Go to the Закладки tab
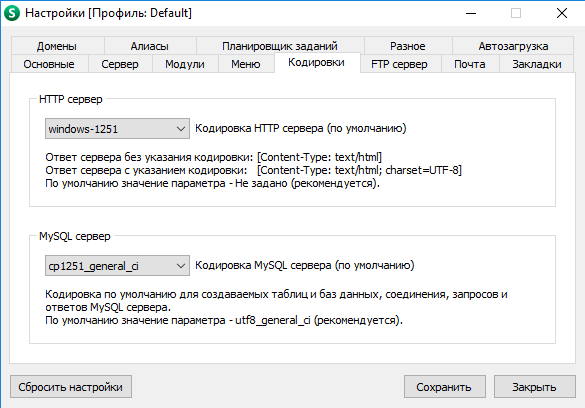This screenshot has width=585, height=408. [x=537, y=64]
